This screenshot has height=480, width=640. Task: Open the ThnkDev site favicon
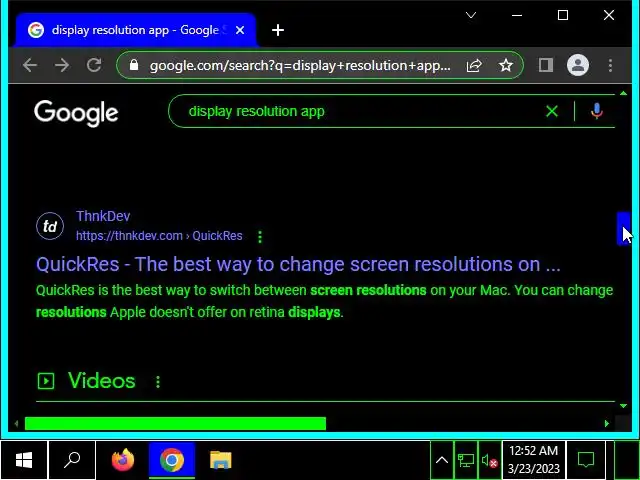click(x=50, y=226)
